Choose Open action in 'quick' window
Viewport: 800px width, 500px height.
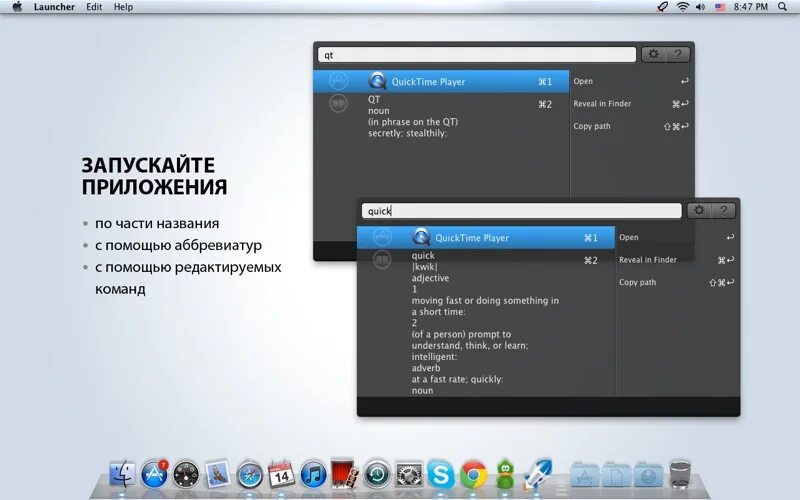coord(677,237)
